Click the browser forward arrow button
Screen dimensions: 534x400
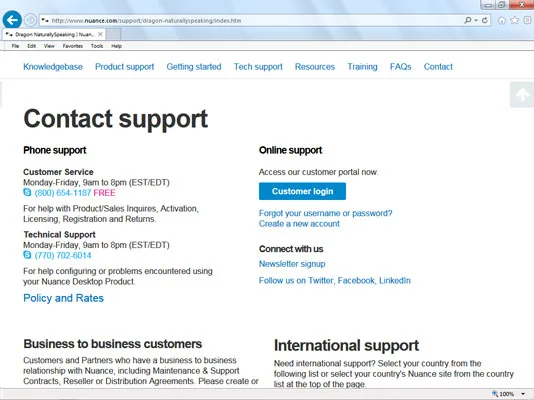(x=31, y=20)
